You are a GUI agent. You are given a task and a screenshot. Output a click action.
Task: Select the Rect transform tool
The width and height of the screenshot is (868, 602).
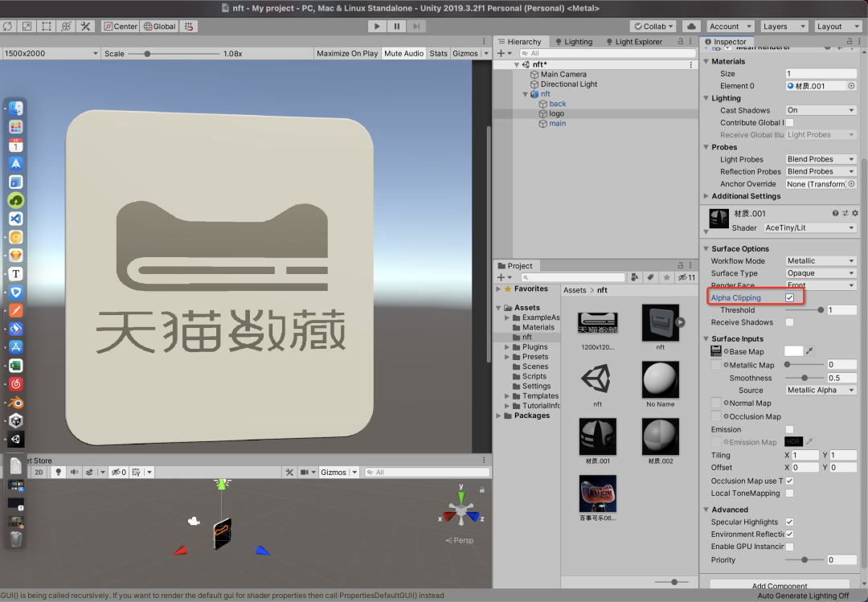(x=47, y=26)
